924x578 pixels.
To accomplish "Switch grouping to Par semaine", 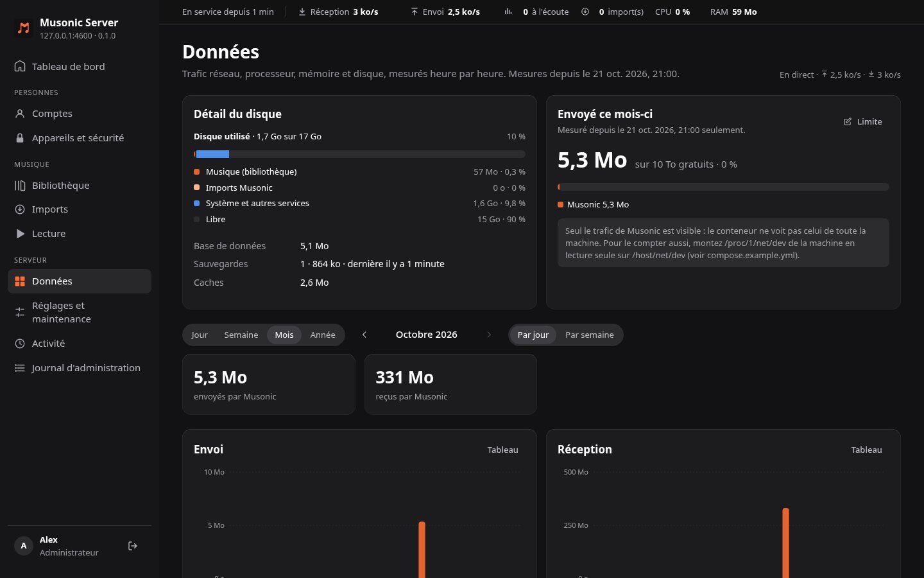I will [590, 335].
